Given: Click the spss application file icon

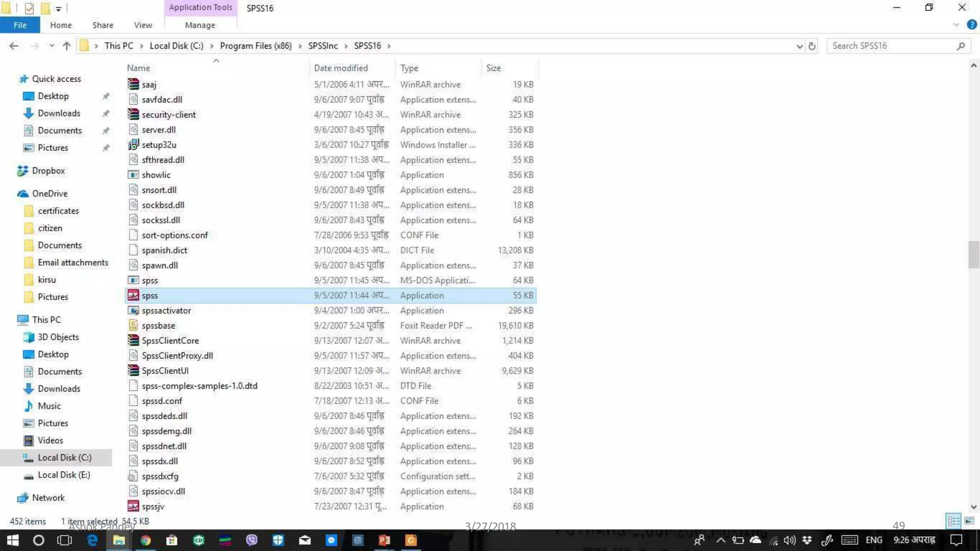Looking at the screenshot, I should 133,296.
